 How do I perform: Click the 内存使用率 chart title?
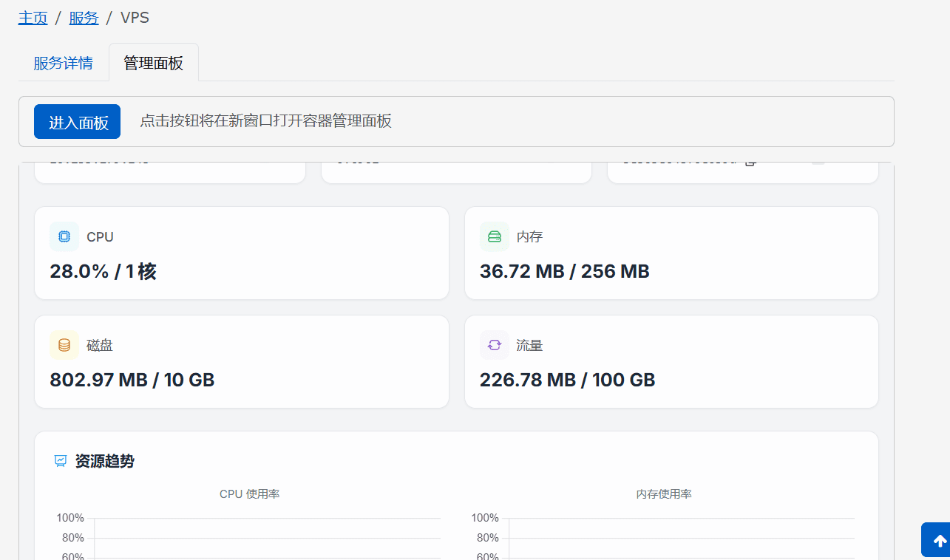(663, 494)
